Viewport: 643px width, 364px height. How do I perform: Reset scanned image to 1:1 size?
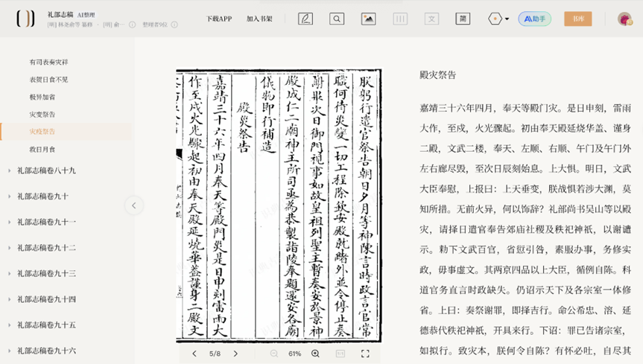[x=340, y=354]
